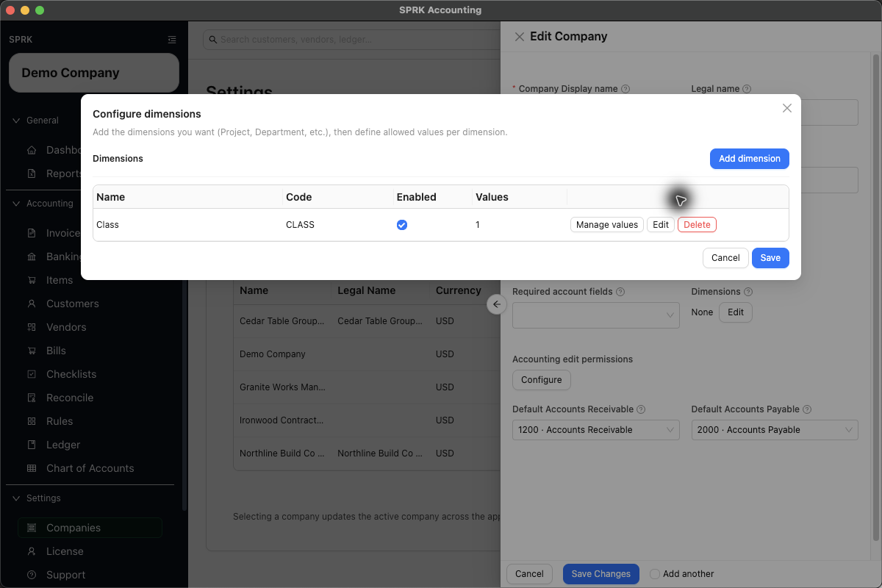Click the Cedar Table Group company row

(366, 321)
